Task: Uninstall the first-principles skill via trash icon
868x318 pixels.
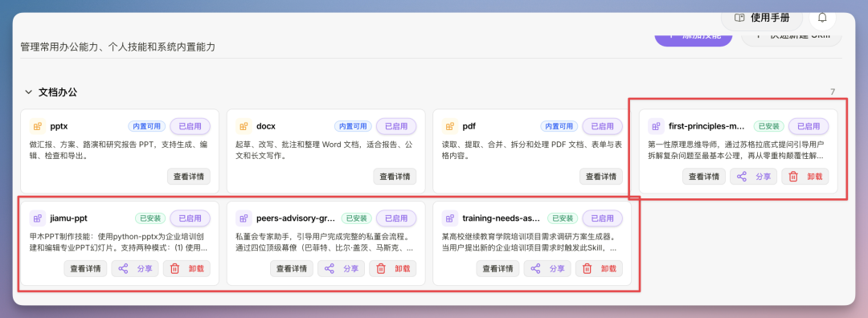Action: point(793,177)
